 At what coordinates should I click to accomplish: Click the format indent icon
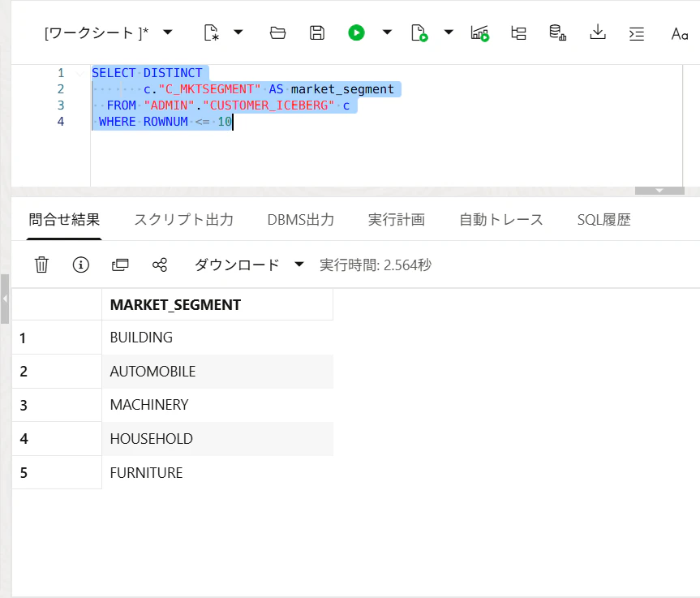[x=636, y=33]
